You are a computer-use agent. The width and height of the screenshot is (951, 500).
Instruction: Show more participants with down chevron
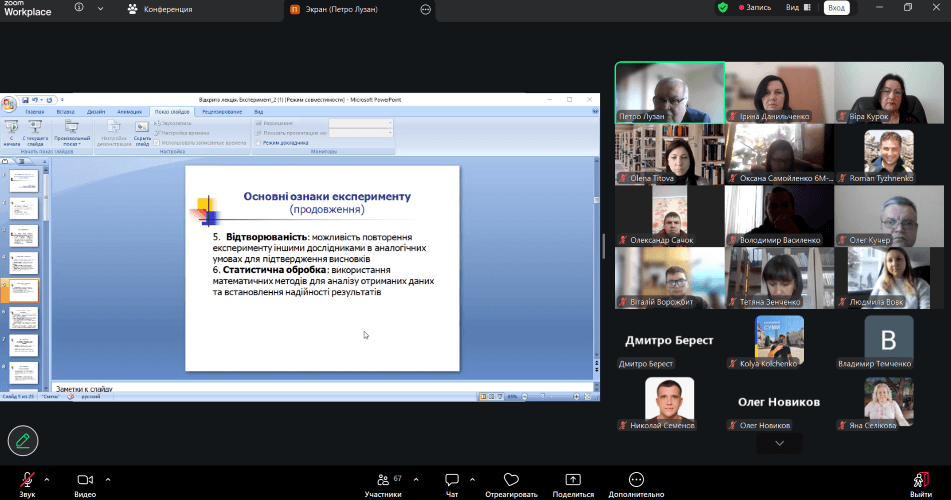780,442
